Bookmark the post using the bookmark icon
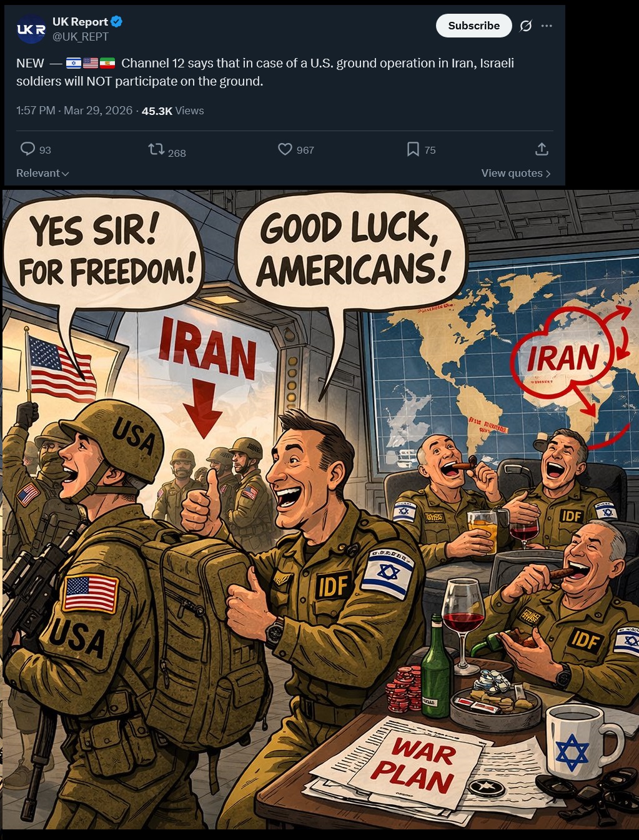Viewport: 639px width, 840px height. [x=413, y=149]
